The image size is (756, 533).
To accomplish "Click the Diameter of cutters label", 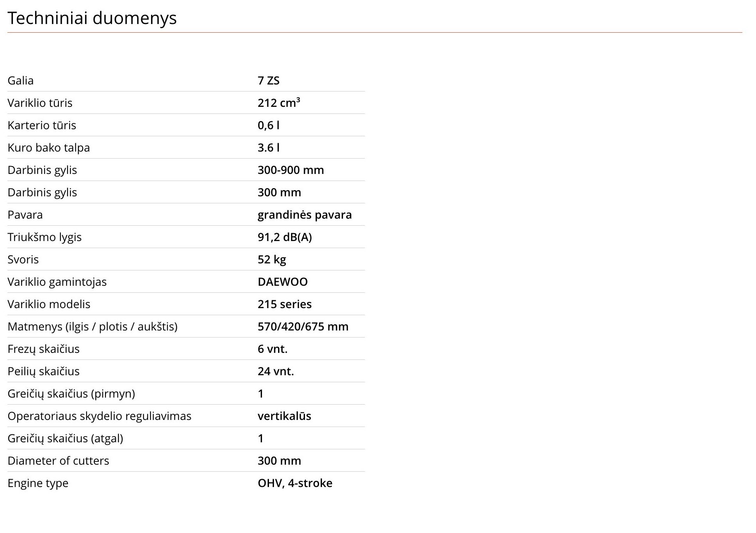I will tap(58, 461).
